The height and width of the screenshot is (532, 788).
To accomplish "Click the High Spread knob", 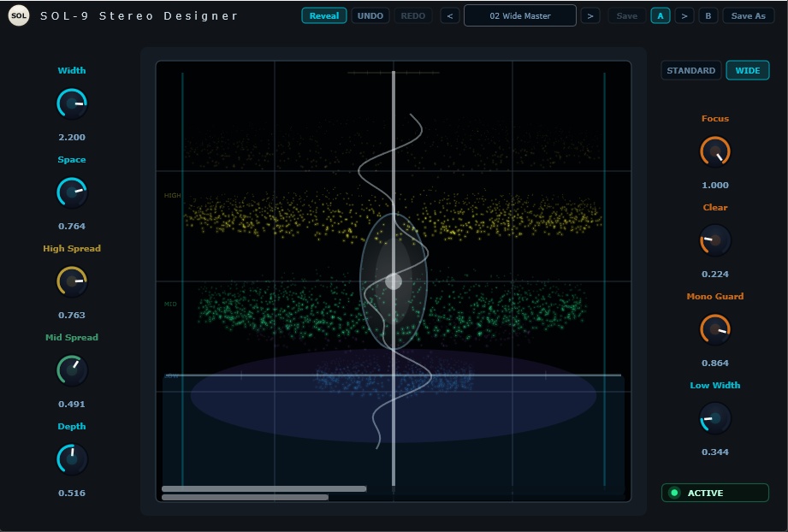I will click(x=72, y=281).
